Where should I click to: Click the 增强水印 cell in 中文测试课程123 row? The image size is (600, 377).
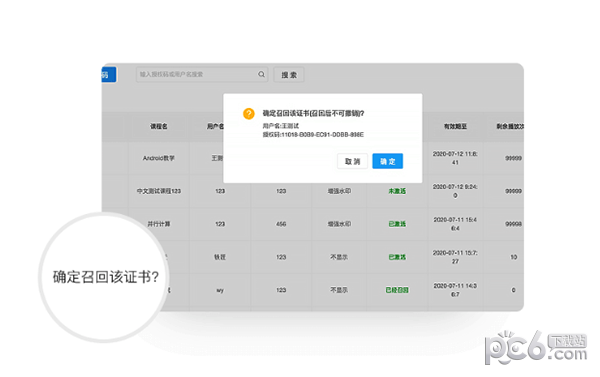click(x=339, y=191)
